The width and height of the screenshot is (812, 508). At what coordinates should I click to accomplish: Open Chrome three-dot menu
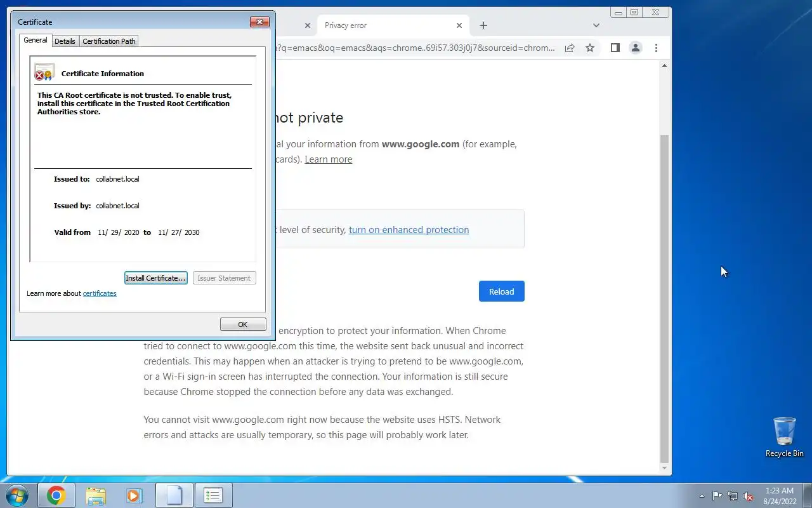click(656, 48)
